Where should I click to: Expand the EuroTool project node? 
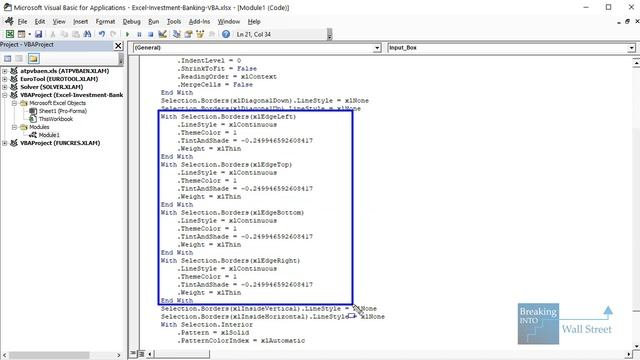tap(5, 79)
